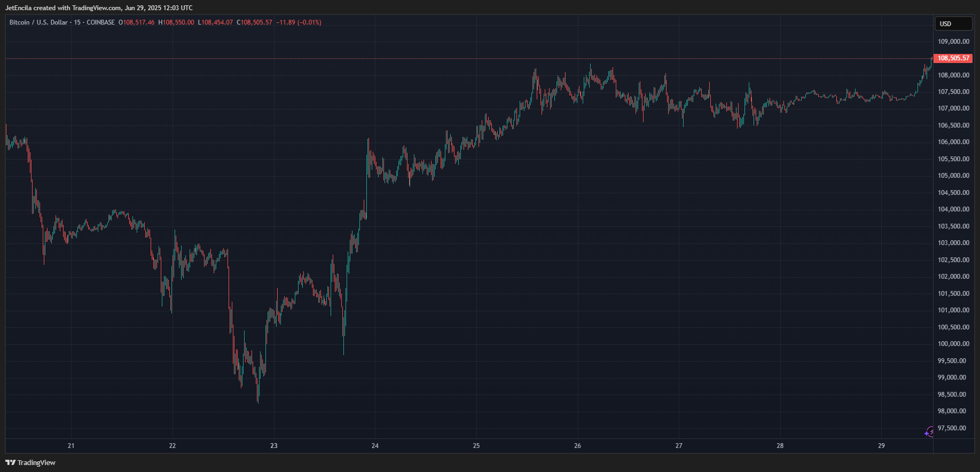Screen dimensions: 980x472
Task: Click date 29 on the time axis
Action: coord(881,446)
